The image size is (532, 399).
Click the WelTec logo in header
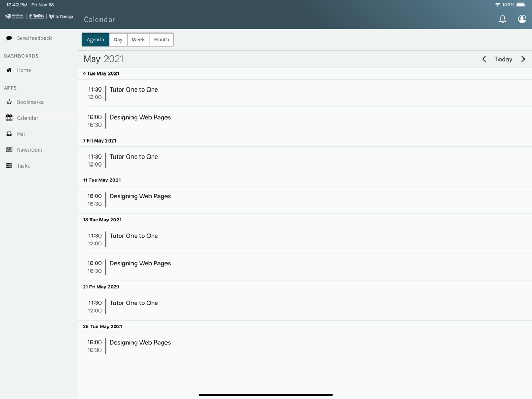pyautogui.click(x=36, y=16)
